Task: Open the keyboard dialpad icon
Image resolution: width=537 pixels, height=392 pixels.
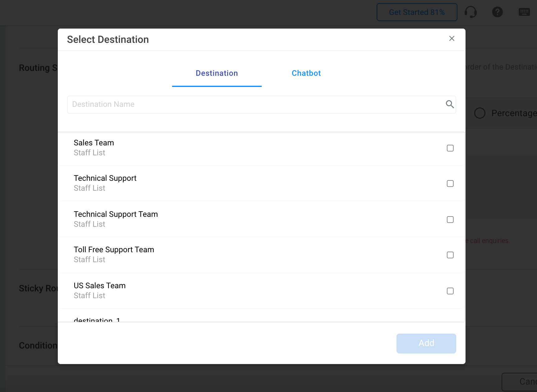Action: 524,12
